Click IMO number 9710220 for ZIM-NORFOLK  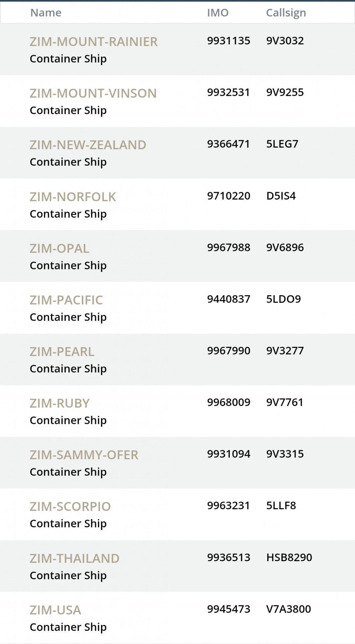click(229, 196)
